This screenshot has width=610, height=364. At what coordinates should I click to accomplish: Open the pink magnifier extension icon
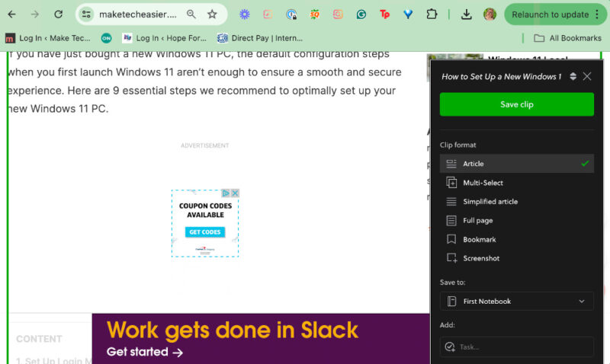(x=338, y=14)
